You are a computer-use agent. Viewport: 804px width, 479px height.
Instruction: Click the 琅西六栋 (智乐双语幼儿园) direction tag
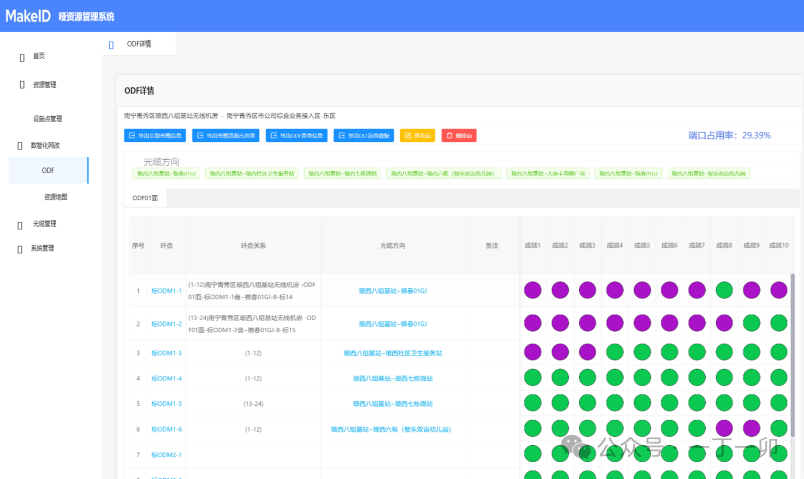point(444,173)
